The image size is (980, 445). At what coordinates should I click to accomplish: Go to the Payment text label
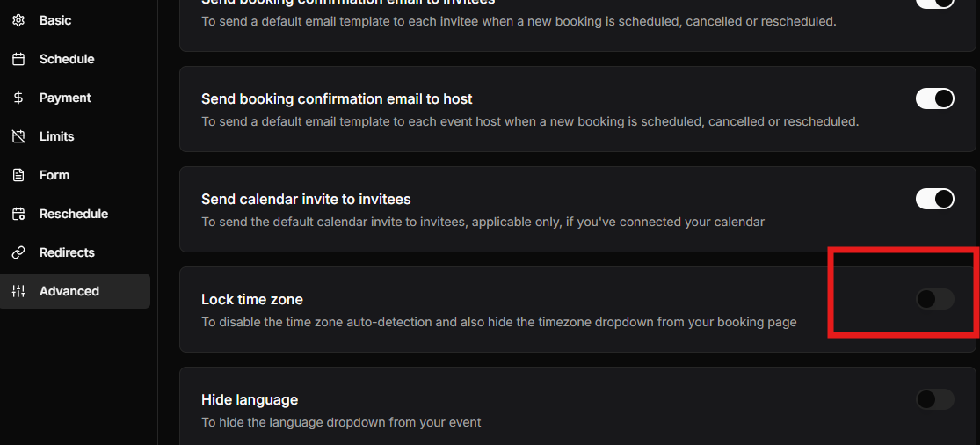[x=65, y=98]
